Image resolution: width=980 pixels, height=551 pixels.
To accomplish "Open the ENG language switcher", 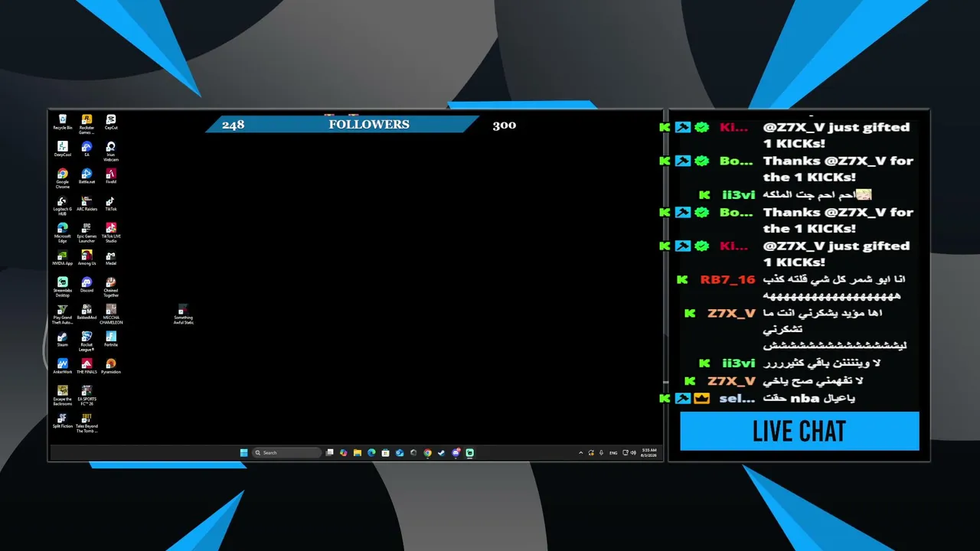I will pyautogui.click(x=613, y=453).
